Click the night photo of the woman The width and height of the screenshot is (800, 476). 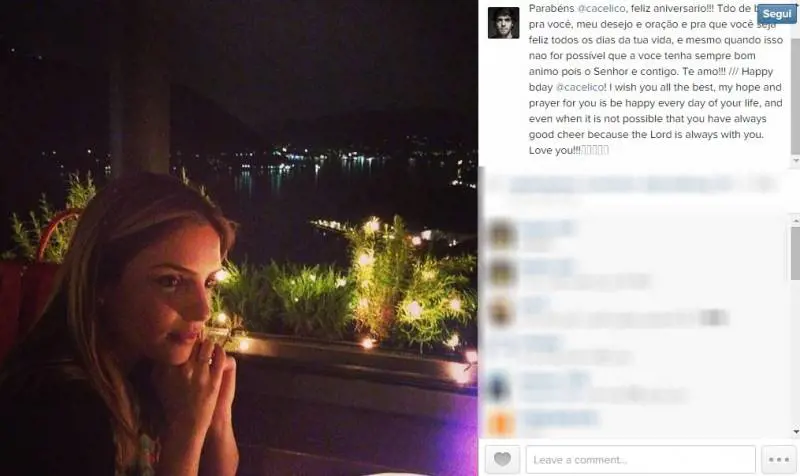pyautogui.click(x=239, y=238)
